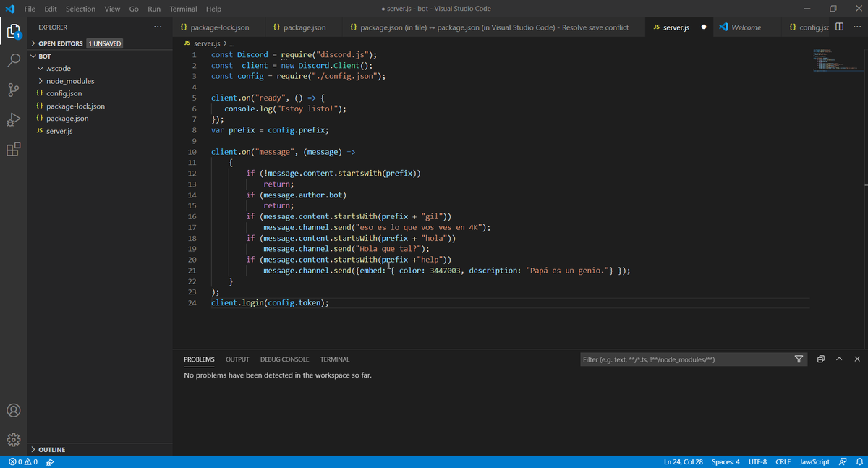Click line number 10 in gutter
Image resolution: width=868 pixels, height=468 pixels.
click(192, 152)
